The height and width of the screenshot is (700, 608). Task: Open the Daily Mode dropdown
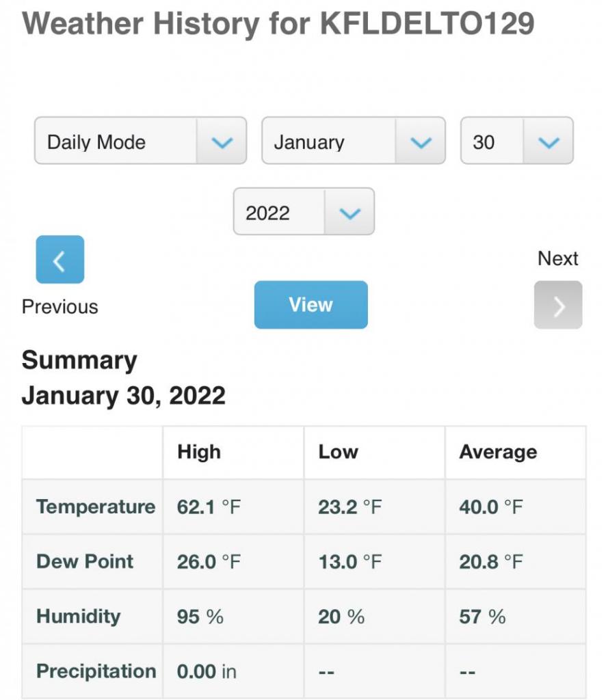(140, 141)
